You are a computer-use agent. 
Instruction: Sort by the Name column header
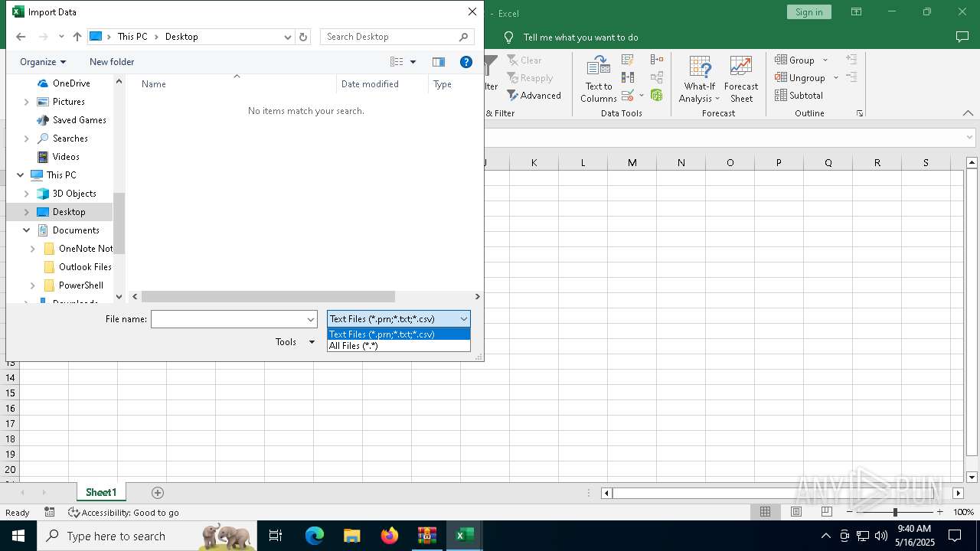(x=153, y=84)
